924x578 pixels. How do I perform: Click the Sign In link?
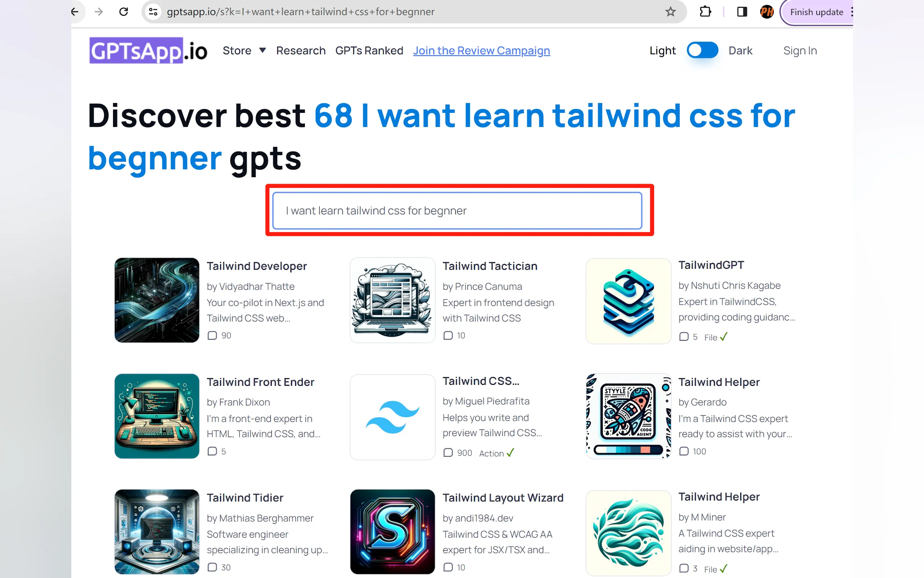800,51
